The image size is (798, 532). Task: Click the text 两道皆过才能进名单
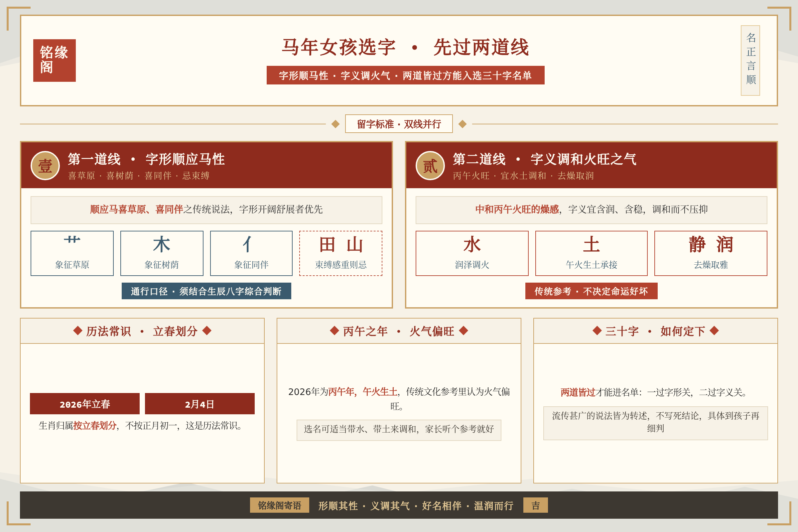pos(655,392)
